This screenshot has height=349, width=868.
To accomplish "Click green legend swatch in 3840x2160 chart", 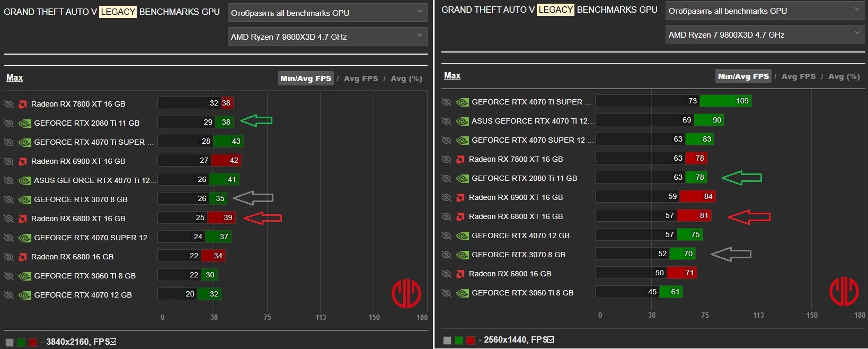I will click(x=21, y=343).
